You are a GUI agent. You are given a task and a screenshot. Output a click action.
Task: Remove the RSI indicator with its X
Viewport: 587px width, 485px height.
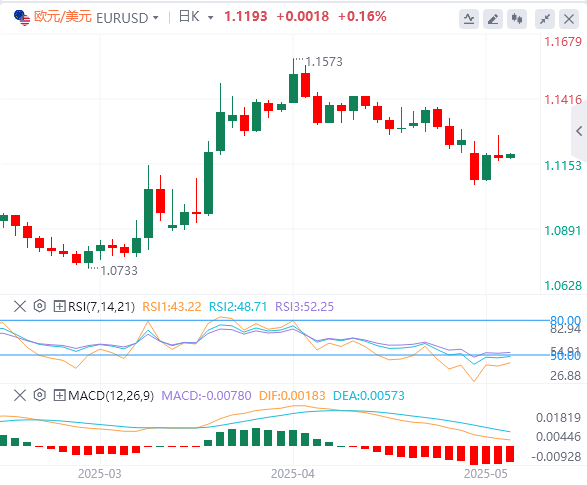(20, 306)
